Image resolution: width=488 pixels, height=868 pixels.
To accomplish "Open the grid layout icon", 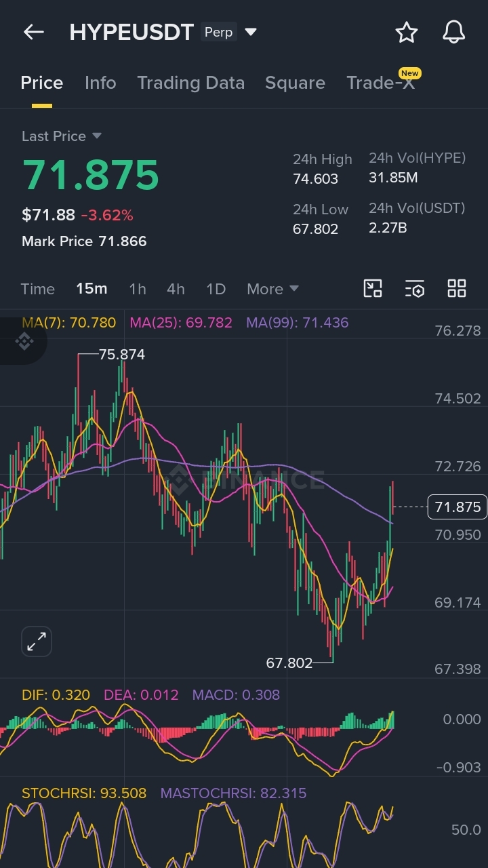I will point(457,288).
